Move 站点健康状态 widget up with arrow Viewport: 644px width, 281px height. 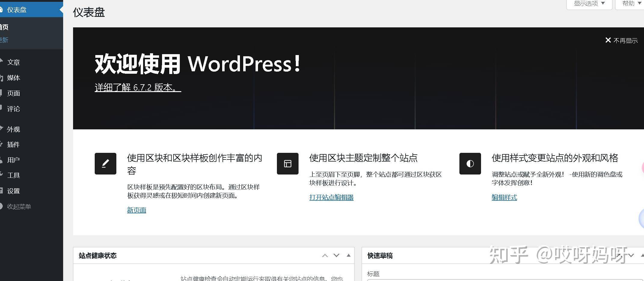325,255
